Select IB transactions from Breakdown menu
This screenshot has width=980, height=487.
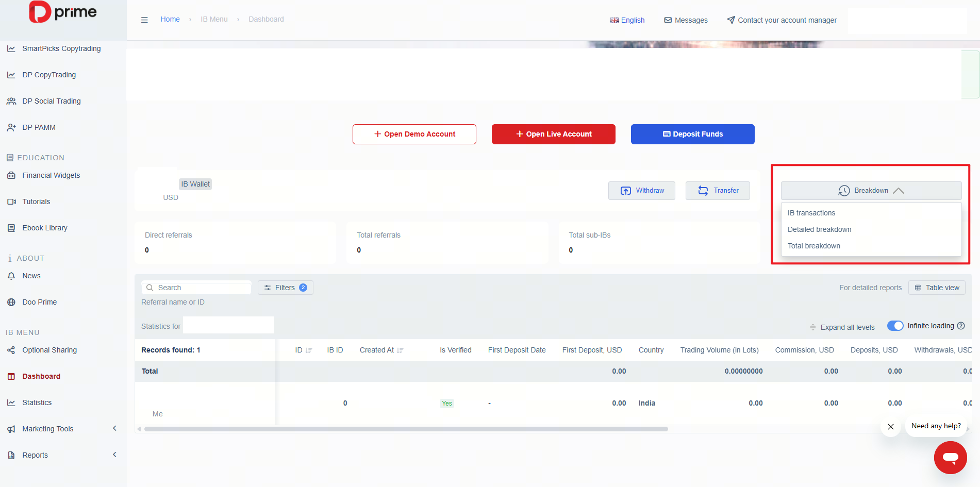click(811, 213)
